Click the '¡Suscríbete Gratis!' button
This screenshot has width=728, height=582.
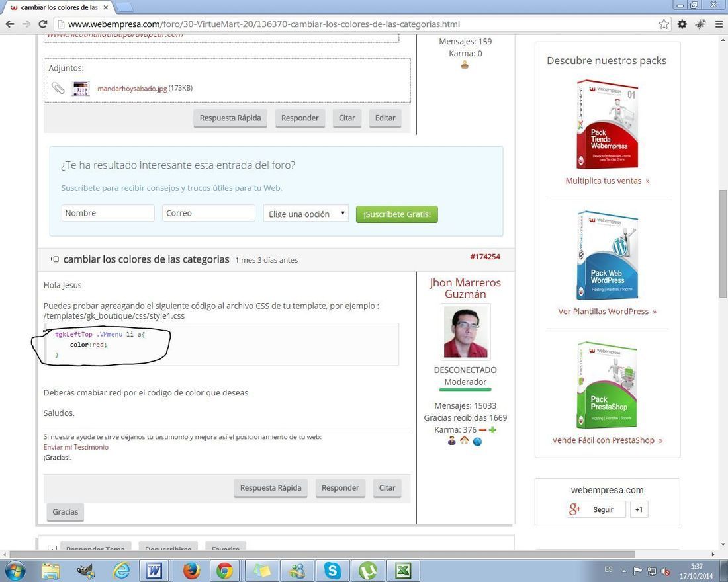pos(396,214)
